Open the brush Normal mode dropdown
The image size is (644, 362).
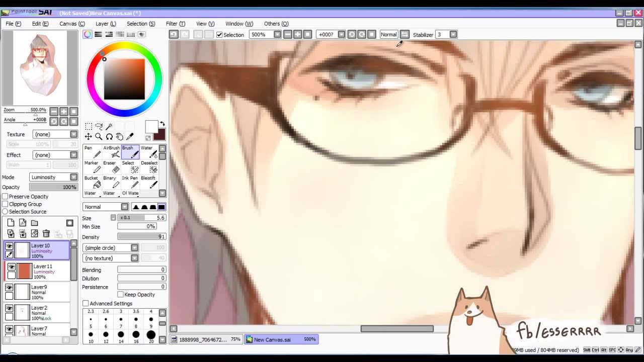[x=106, y=207]
